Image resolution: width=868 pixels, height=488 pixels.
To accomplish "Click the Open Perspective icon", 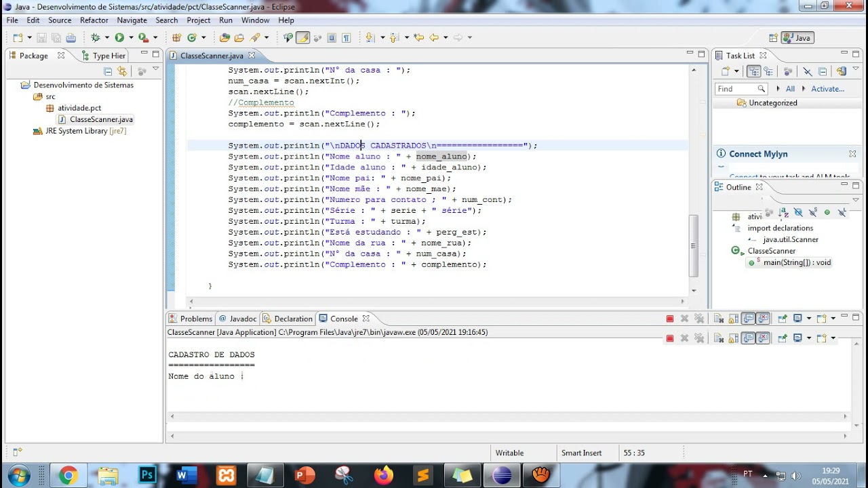I will [773, 38].
